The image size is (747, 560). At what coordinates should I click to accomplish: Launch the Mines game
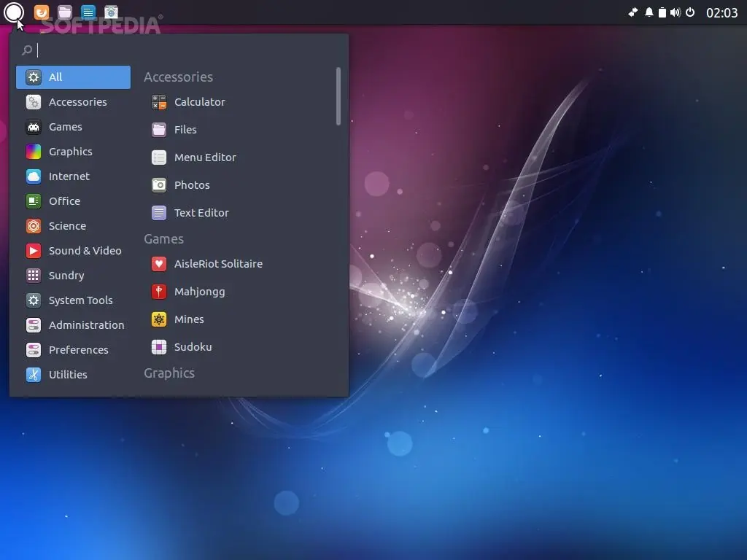(x=188, y=319)
